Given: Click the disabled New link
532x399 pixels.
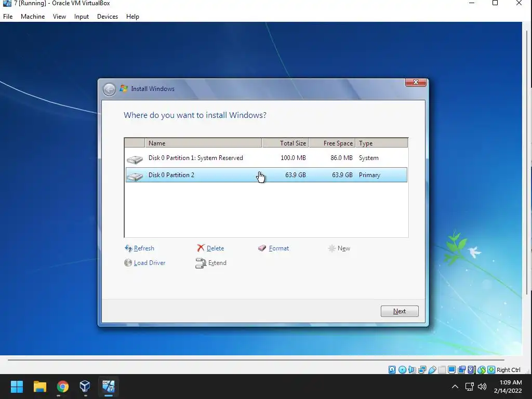Looking at the screenshot, I should [344, 248].
